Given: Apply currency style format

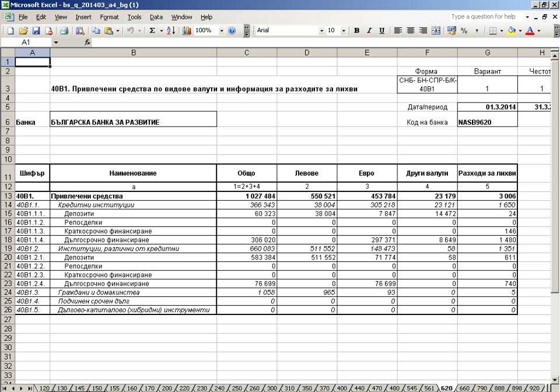Looking at the screenshot, I should click(452, 31).
